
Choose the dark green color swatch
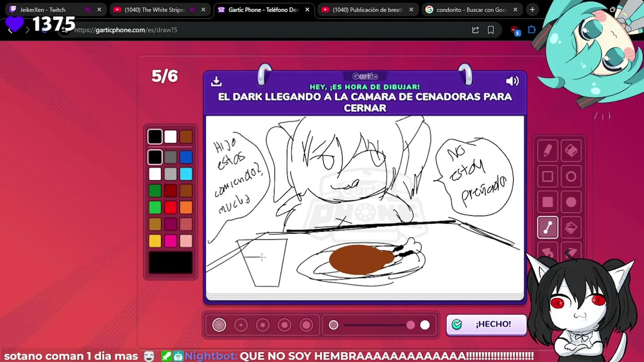tap(155, 191)
